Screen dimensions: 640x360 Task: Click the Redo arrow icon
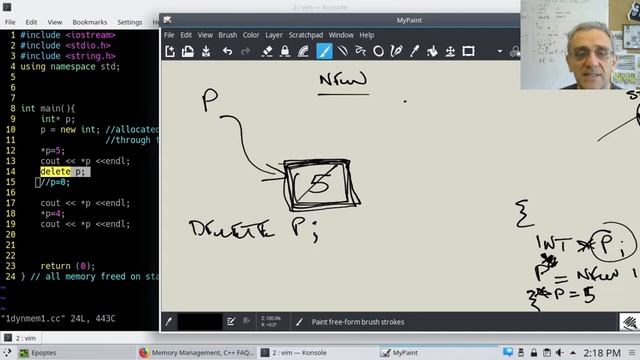(245, 51)
